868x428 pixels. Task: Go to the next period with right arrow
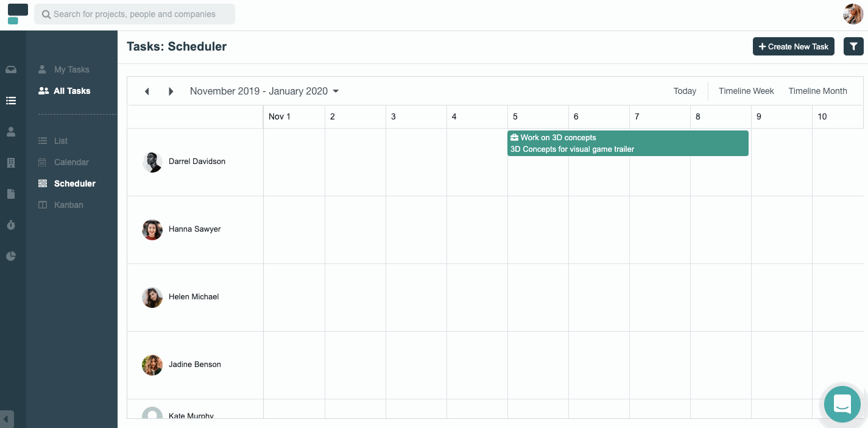point(171,91)
